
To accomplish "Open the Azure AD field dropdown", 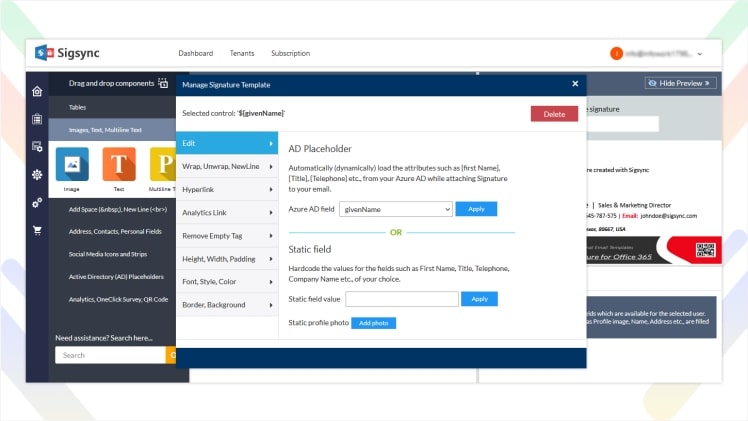I will [x=396, y=209].
